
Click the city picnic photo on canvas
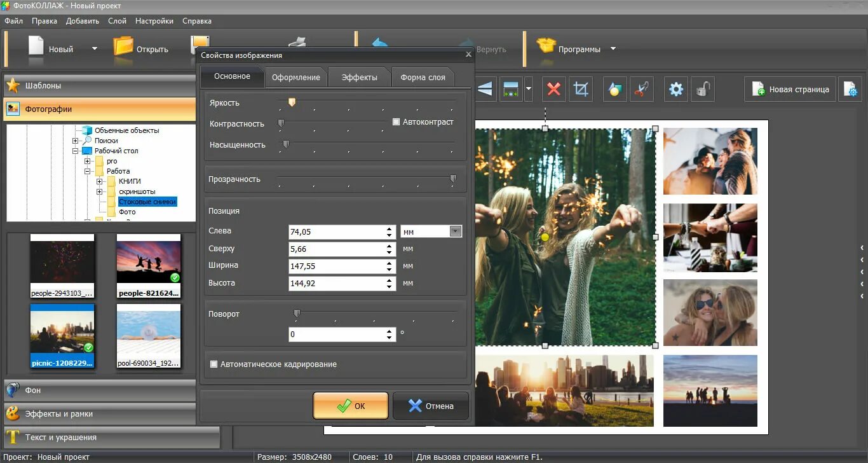pyautogui.click(x=564, y=390)
